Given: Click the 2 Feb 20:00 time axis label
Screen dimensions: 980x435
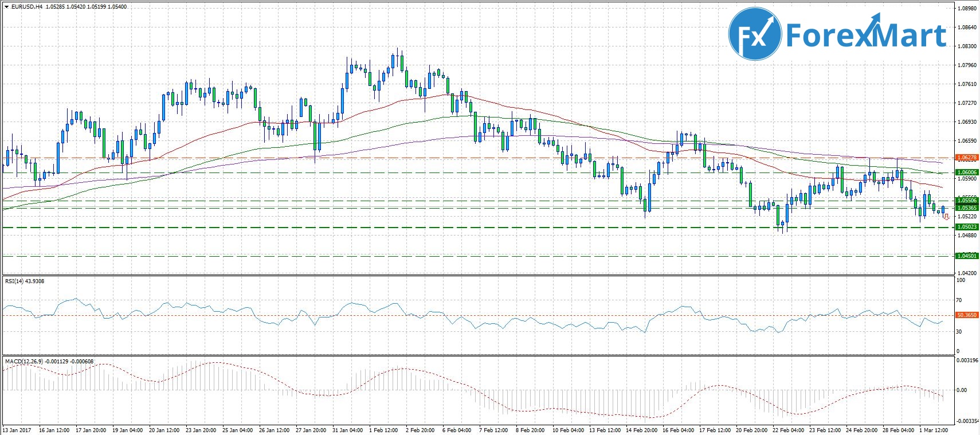Looking at the screenshot, I should (x=421, y=430).
